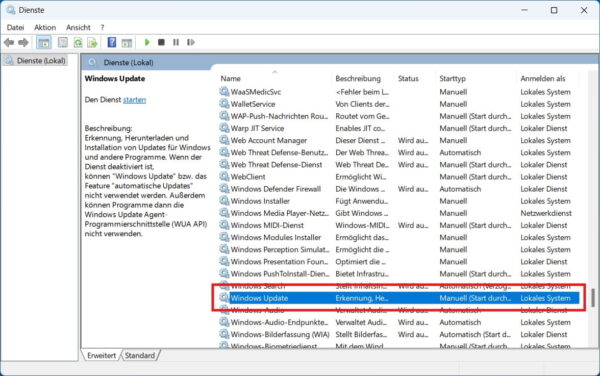Screen dimensions: 600x376
Task: Select the gear icon of WebClient
Action: (224, 177)
